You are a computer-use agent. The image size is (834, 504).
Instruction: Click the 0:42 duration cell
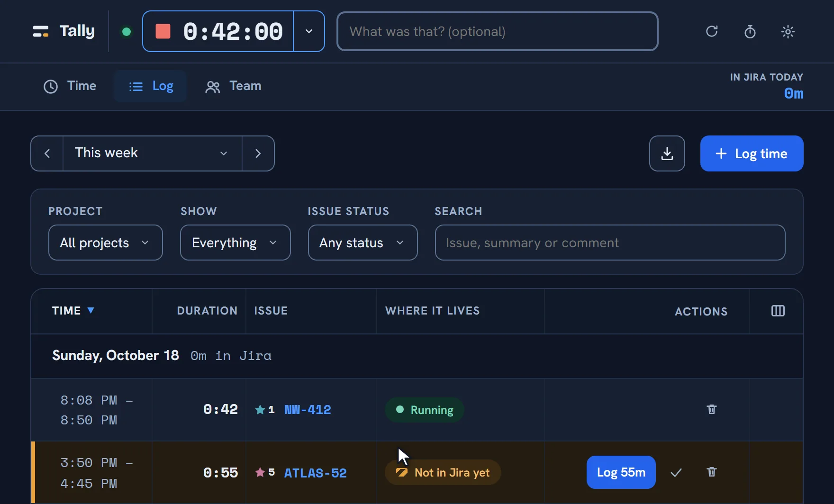220,409
